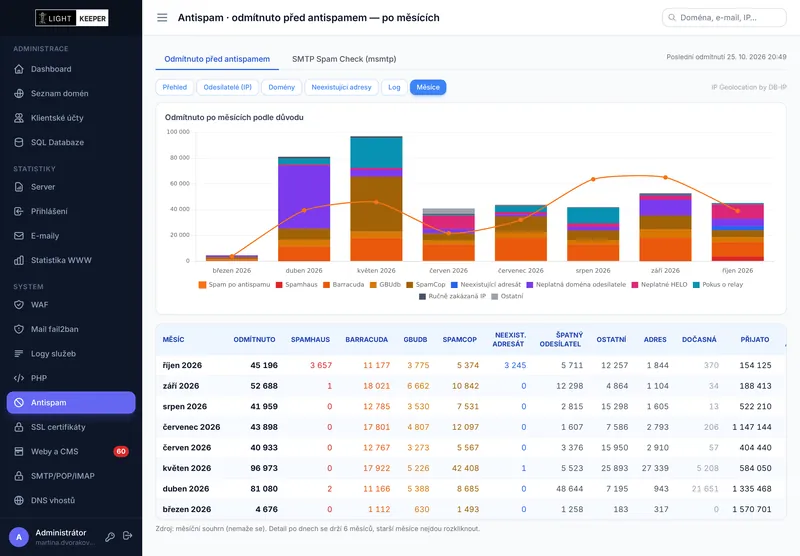800x556 pixels.
Task: Click the květen 2026 bar in chart
Action: coord(376,198)
